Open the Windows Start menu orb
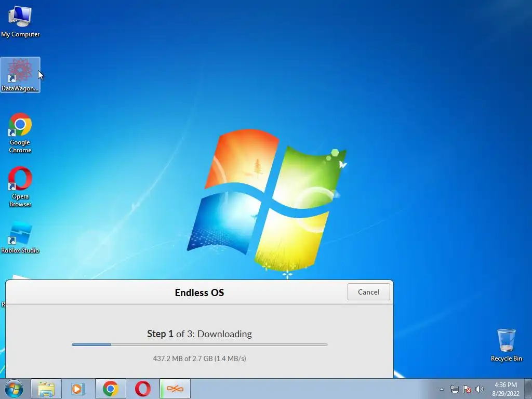The width and height of the screenshot is (532, 399). tap(14, 389)
